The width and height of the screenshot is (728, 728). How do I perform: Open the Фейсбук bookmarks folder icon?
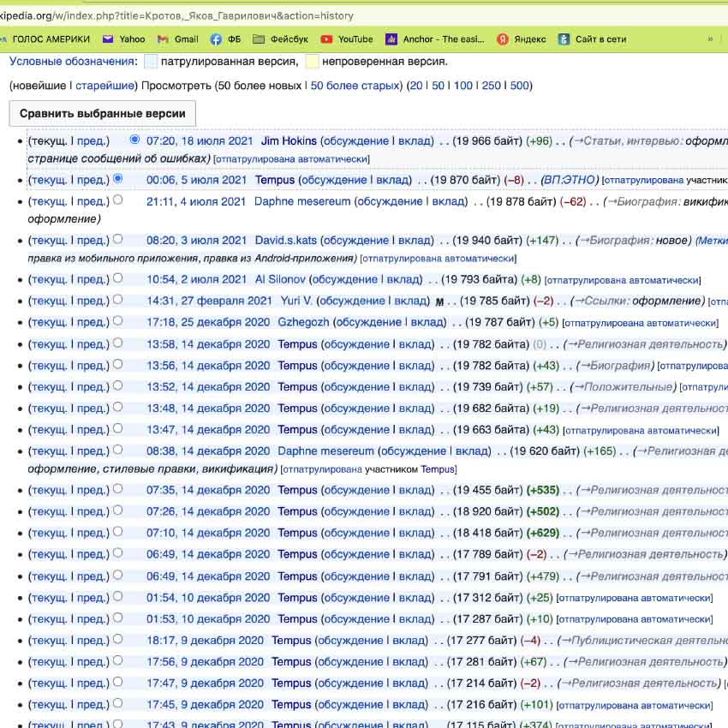[259, 39]
